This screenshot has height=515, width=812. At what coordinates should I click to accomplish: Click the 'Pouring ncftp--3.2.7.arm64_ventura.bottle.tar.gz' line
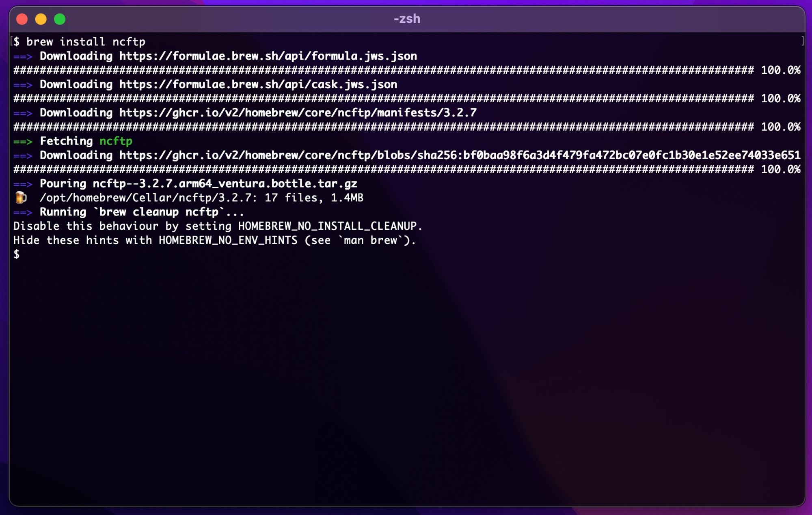pos(199,183)
